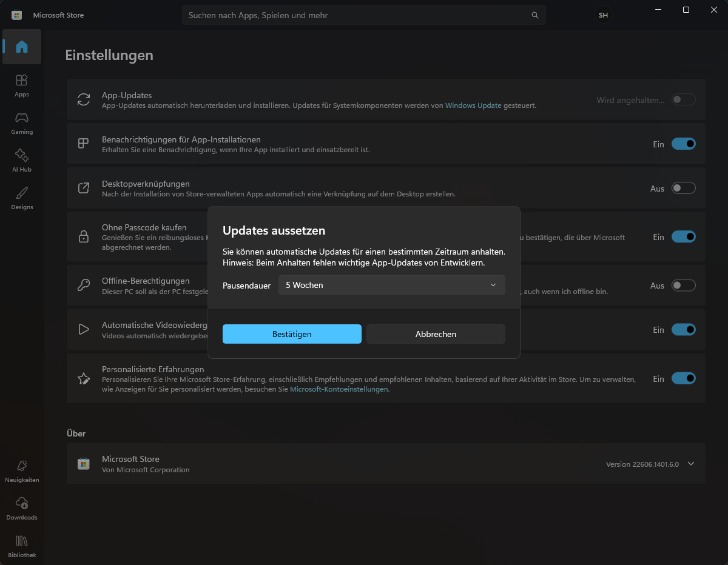728x565 pixels.
Task: Open the Bibliothek library
Action: point(22,546)
